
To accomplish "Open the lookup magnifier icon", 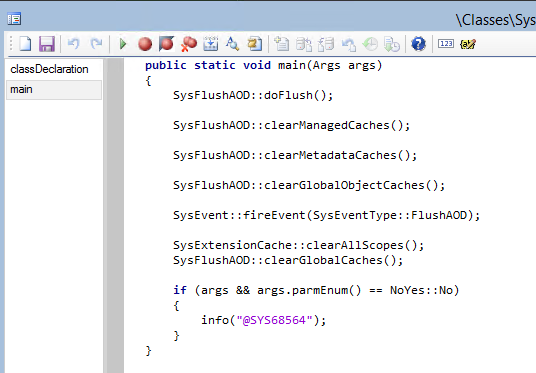I will coord(232,44).
